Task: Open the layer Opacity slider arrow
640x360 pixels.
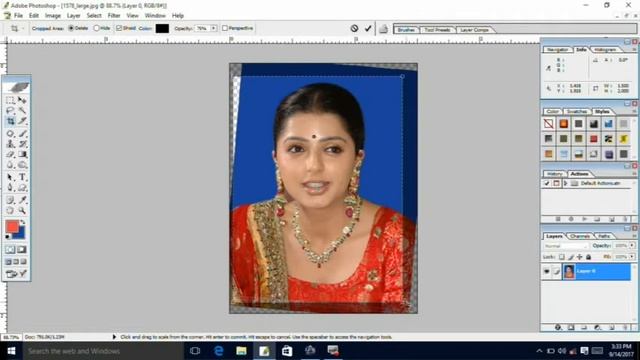Action: pos(632,245)
